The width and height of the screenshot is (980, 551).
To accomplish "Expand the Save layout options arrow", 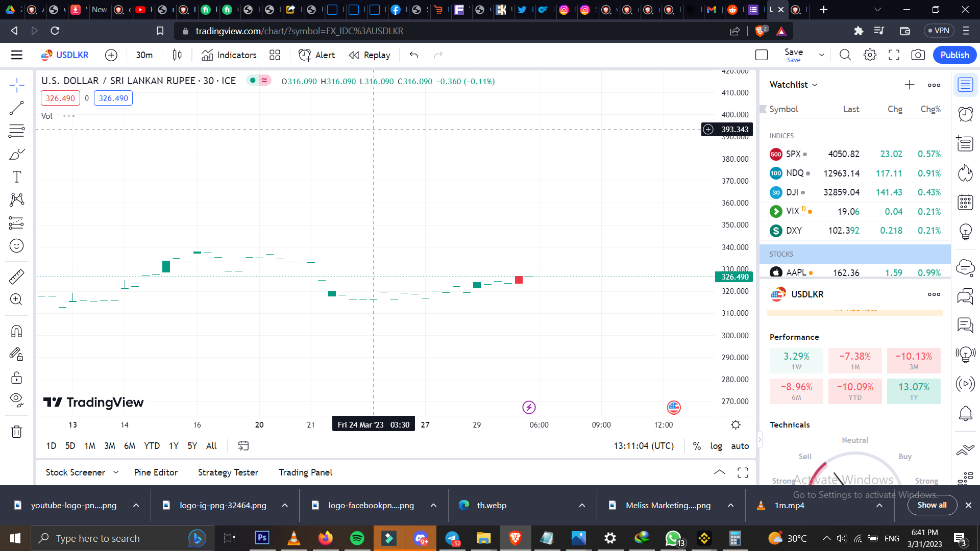I will [822, 55].
